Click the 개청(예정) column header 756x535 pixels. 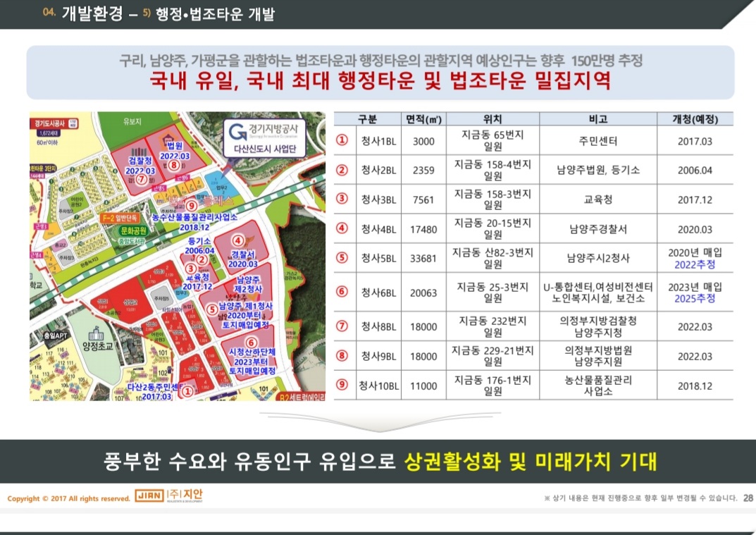coord(694,119)
